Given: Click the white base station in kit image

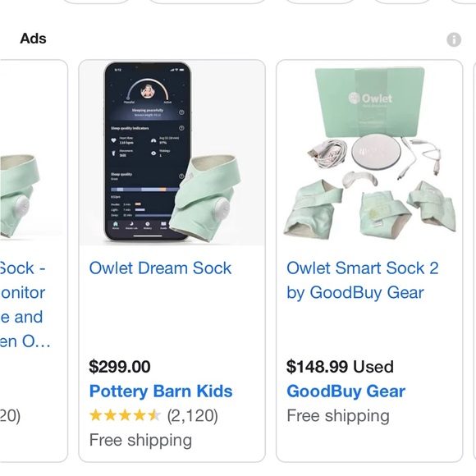Looking at the screenshot, I should tap(376, 152).
